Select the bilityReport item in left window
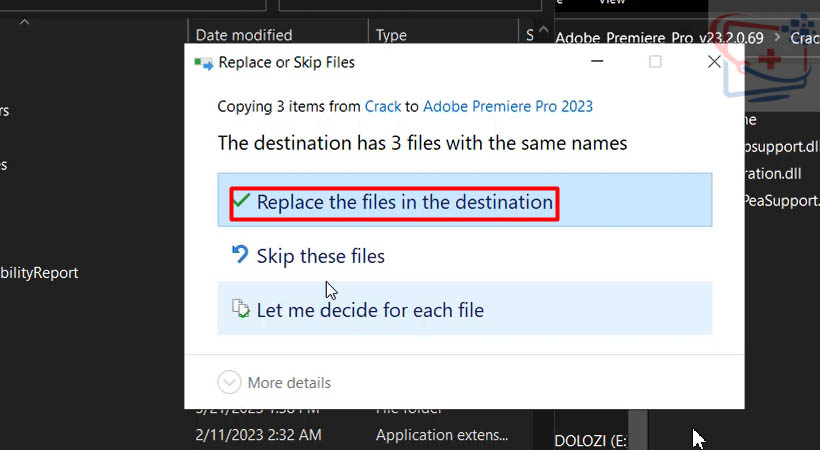Image resolution: width=820 pixels, height=450 pixels. (39, 272)
